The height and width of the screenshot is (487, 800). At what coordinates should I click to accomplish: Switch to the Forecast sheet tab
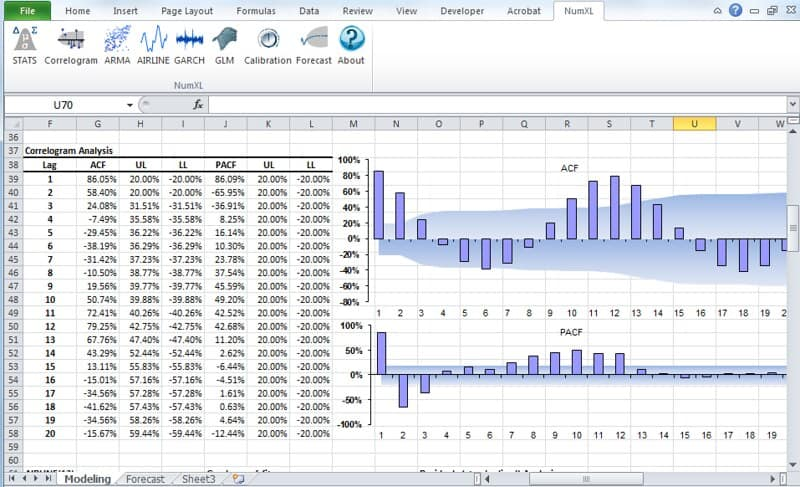[x=145, y=479]
